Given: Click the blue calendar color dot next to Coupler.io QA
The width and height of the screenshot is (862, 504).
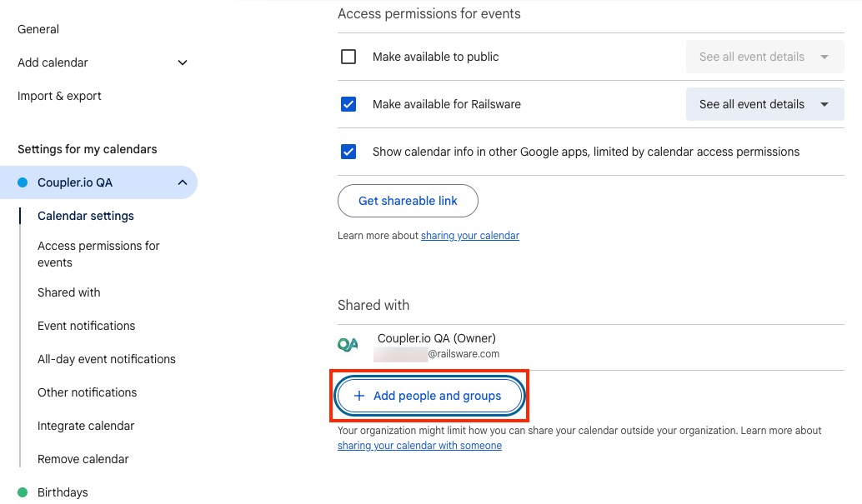Looking at the screenshot, I should 23,182.
